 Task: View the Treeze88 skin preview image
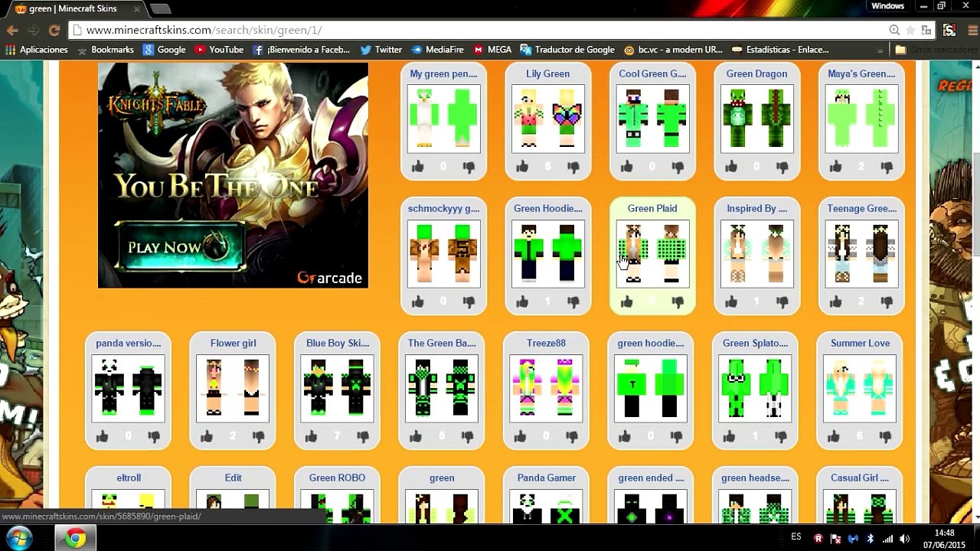click(546, 389)
